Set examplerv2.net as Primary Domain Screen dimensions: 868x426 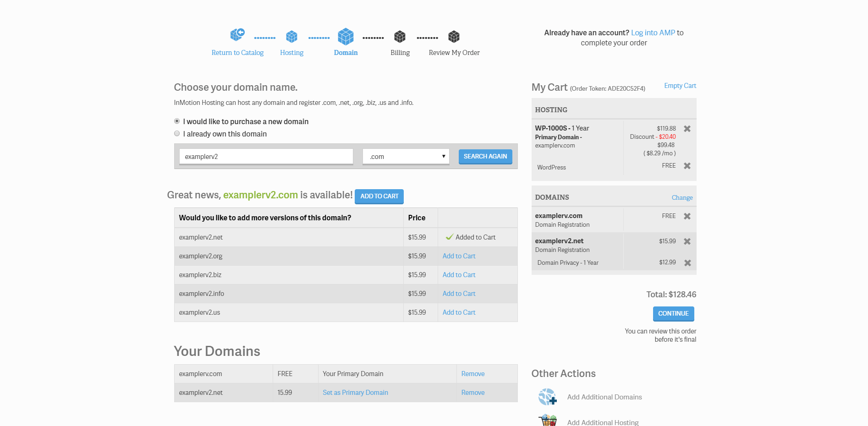[x=355, y=393]
